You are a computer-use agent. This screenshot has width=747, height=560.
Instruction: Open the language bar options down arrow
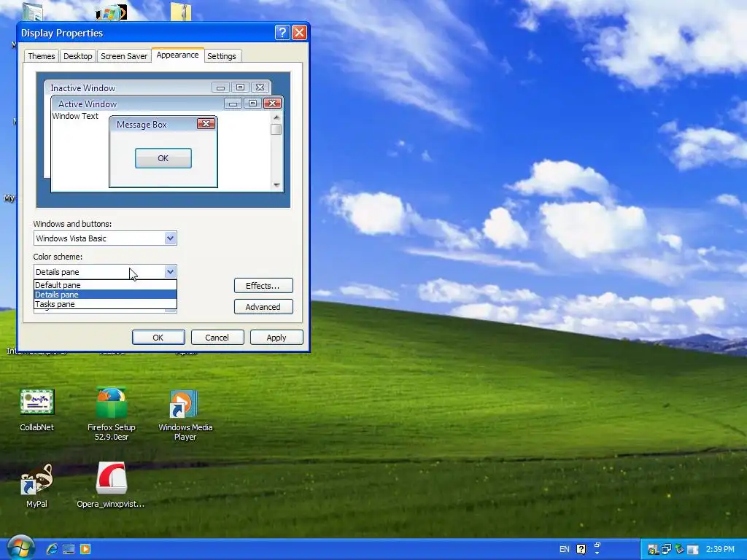tap(597, 553)
